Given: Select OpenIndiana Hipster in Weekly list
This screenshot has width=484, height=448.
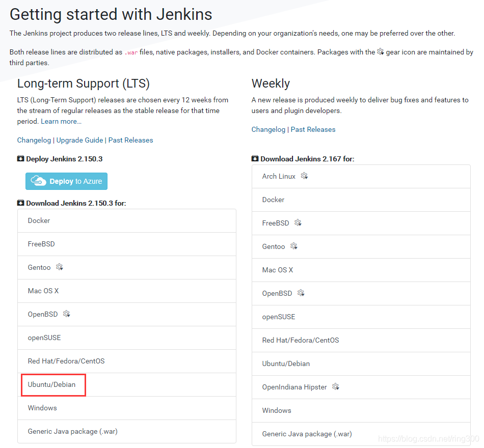Looking at the screenshot, I should point(361,387).
